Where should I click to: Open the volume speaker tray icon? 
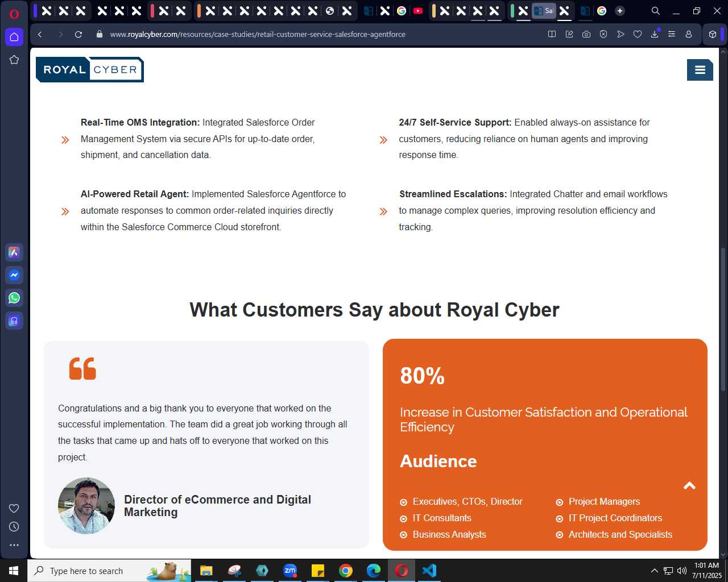(x=681, y=571)
